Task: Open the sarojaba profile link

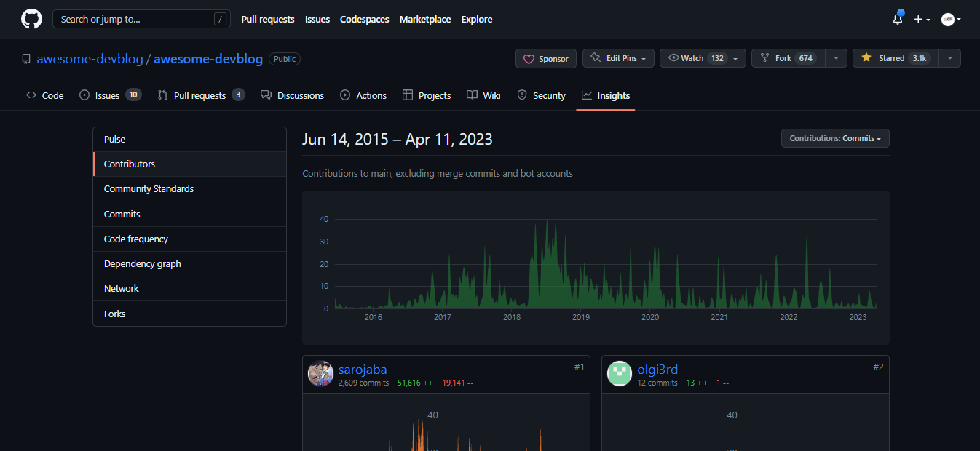Action: pos(363,370)
